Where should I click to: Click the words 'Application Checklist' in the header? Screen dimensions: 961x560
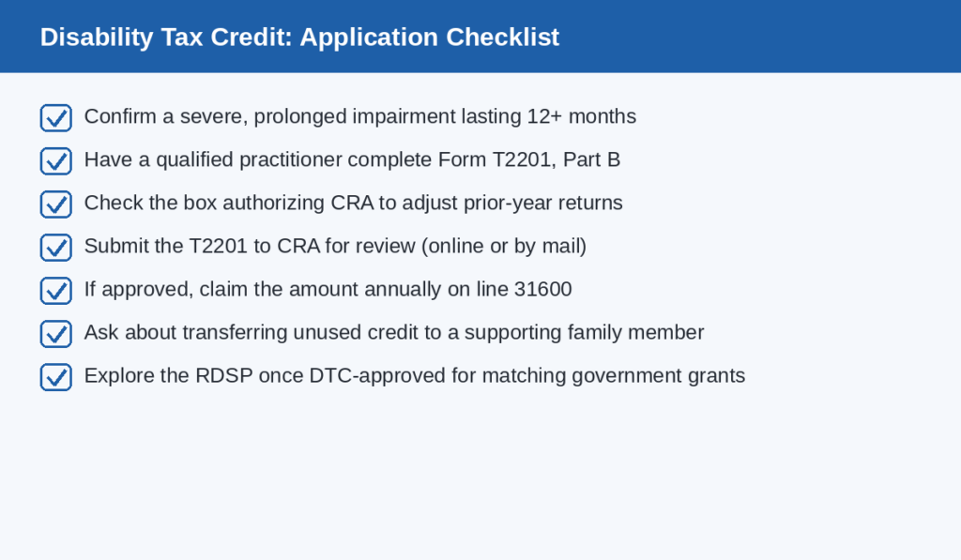pyautogui.click(x=430, y=37)
